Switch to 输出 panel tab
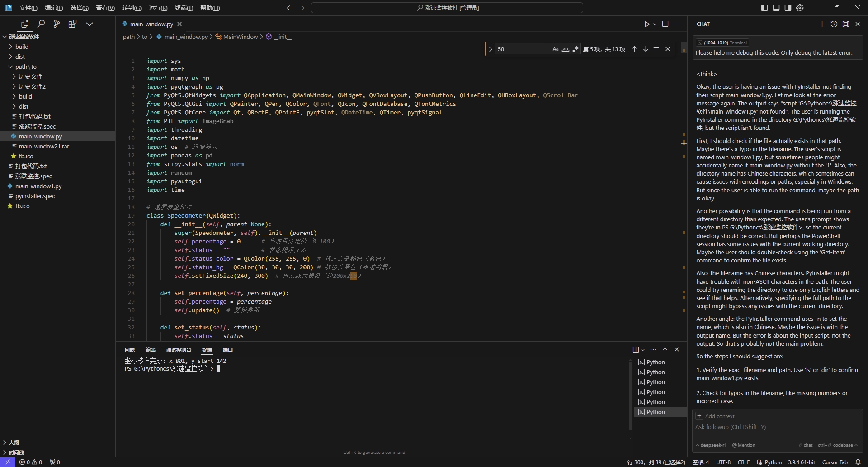Viewport: 868px width, 467px height. point(151,350)
